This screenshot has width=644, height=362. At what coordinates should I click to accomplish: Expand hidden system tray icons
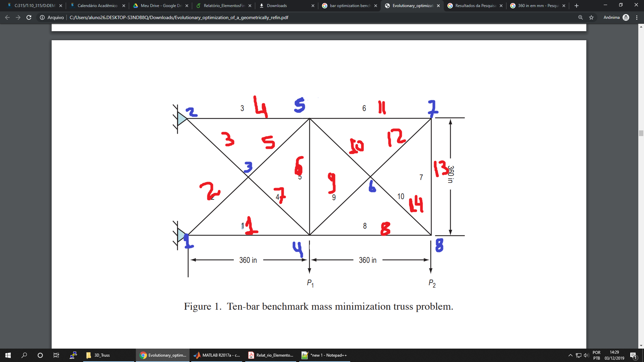click(x=570, y=355)
